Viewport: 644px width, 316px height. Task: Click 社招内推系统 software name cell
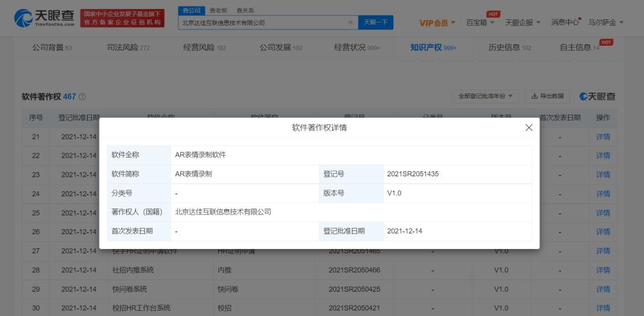click(133, 270)
